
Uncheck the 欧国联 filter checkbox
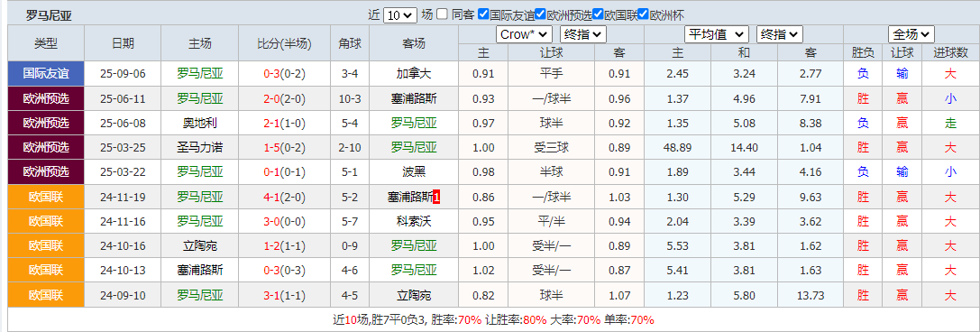[x=598, y=14]
